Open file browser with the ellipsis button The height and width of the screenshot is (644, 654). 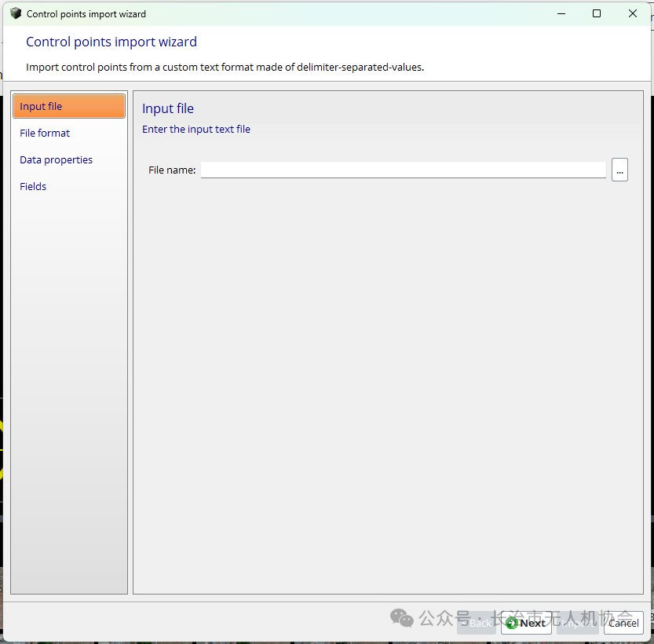pos(619,170)
